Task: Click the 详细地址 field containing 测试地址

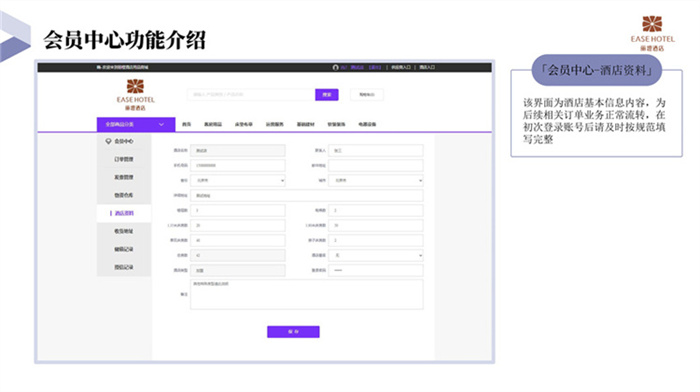Action: pos(307,196)
